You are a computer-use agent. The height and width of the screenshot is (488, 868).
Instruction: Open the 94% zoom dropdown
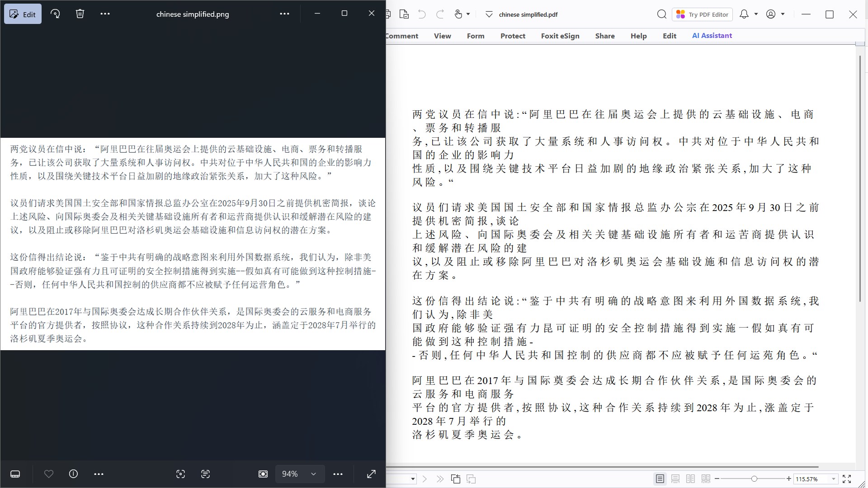click(x=300, y=474)
